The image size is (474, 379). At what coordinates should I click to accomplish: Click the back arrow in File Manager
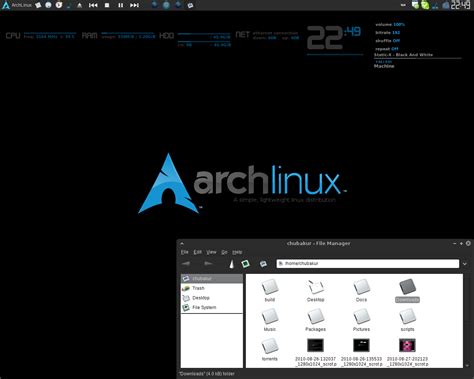186,264
